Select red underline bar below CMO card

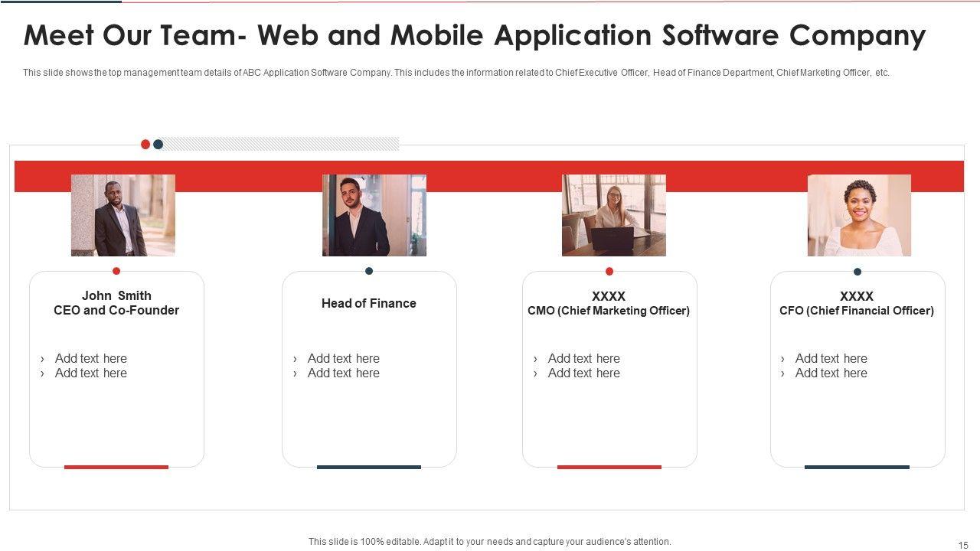(609, 467)
